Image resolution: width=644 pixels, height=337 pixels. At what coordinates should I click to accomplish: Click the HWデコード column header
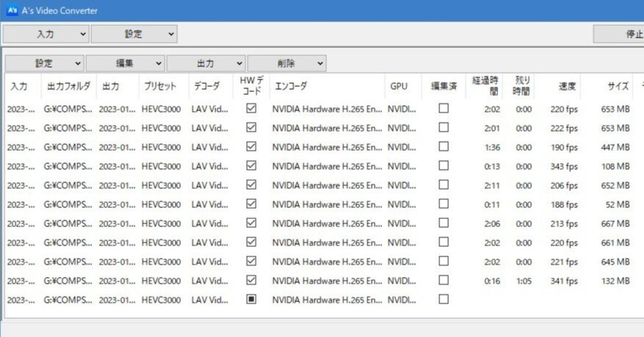click(x=251, y=86)
